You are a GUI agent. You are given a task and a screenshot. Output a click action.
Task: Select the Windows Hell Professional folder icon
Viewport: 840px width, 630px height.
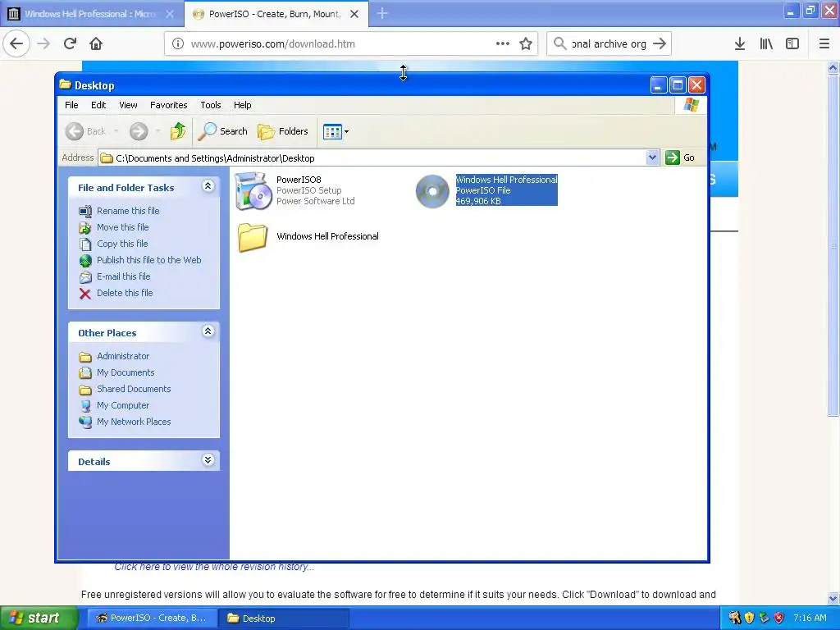coord(253,237)
